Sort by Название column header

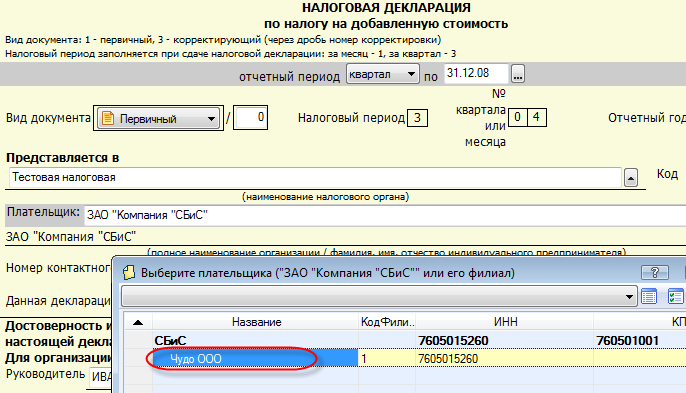(x=256, y=322)
